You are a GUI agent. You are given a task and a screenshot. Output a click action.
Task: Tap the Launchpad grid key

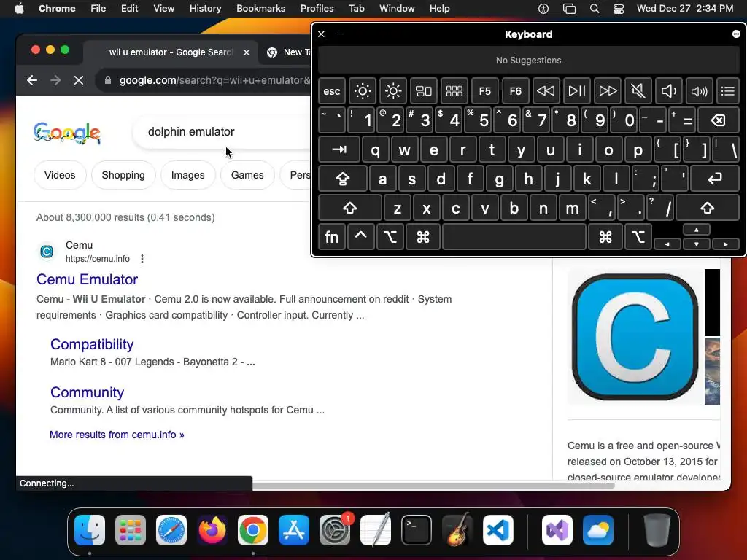[454, 91]
